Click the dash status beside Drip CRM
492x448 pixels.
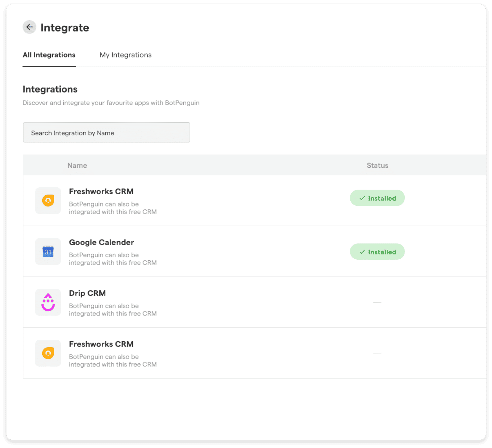377,302
